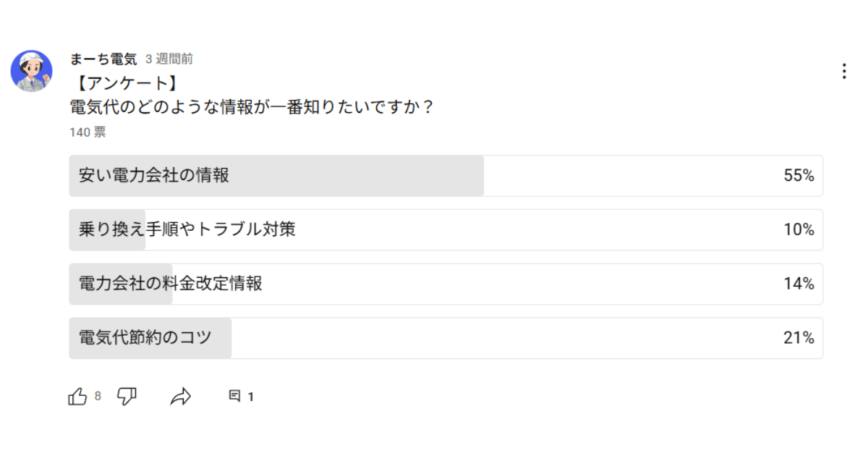Click the 10% result percentage
This screenshot has width=868, height=456.
(x=799, y=230)
